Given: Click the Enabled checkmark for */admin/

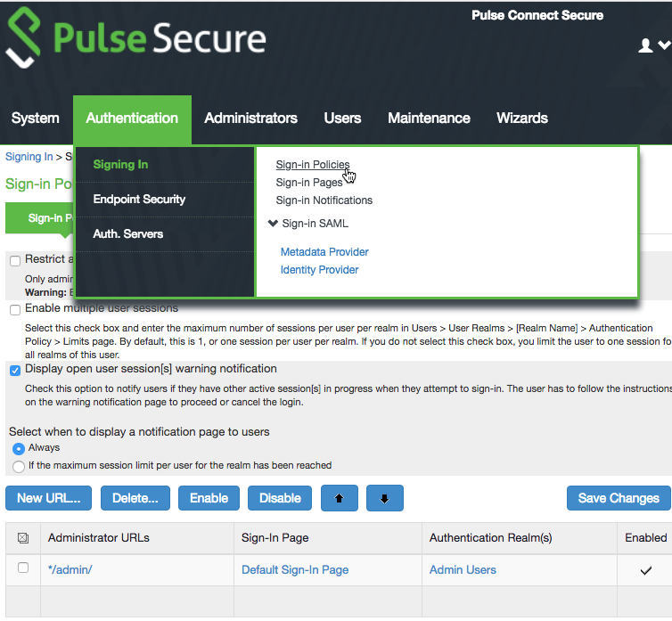Looking at the screenshot, I should tap(646, 570).
